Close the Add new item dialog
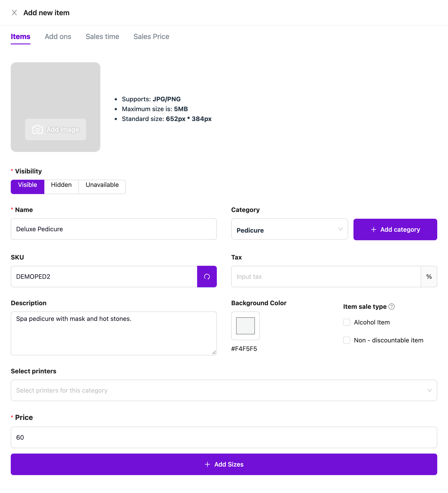Viewport: 448px width, 493px height. 14,13
